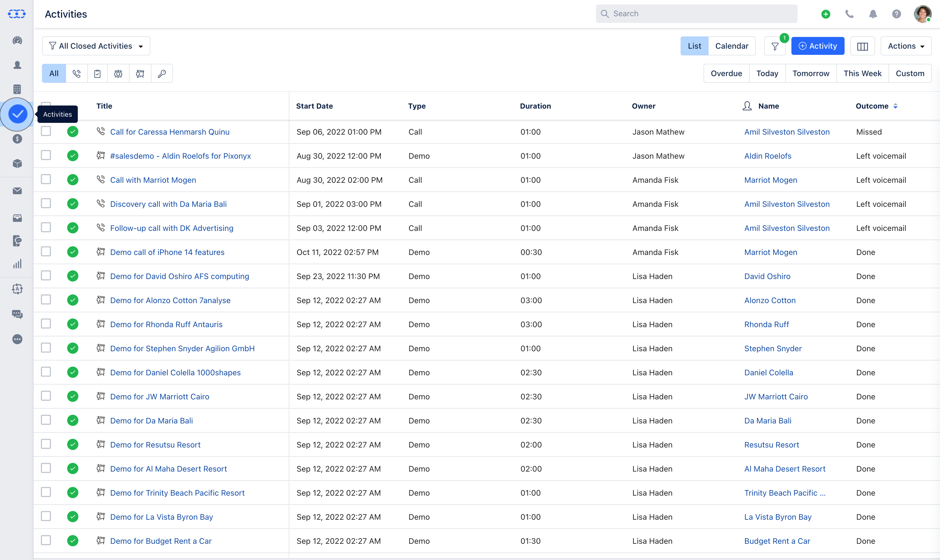Select checkbox for Demo for Budget Rent a Car

click(x=46, y=540)
